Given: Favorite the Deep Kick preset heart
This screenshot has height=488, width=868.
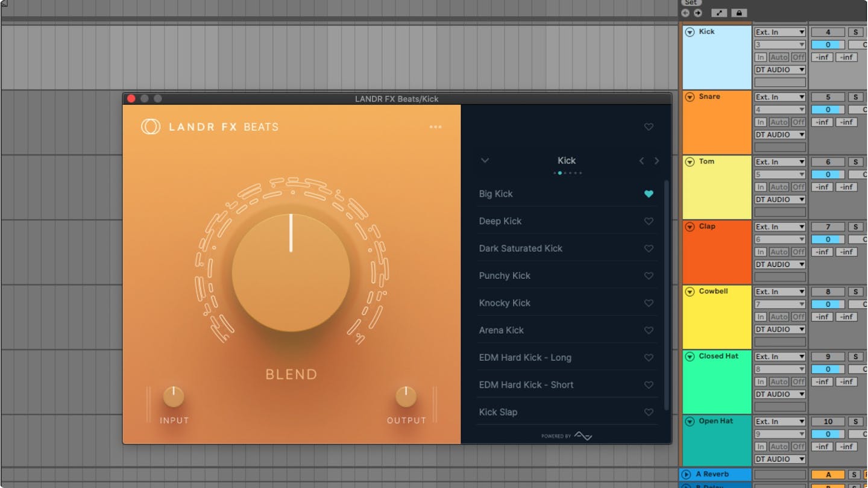Looking at the screenshot, I should [x=649, y=221].
